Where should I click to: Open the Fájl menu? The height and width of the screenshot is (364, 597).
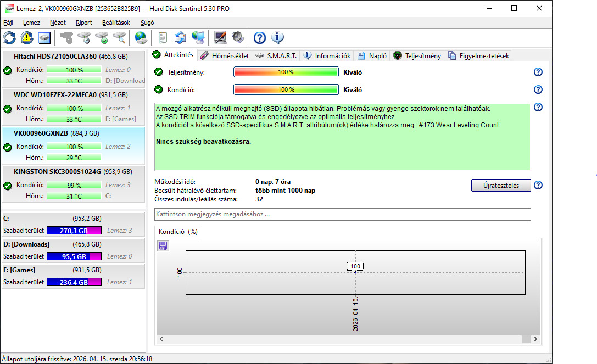click(x=8, y=23)
